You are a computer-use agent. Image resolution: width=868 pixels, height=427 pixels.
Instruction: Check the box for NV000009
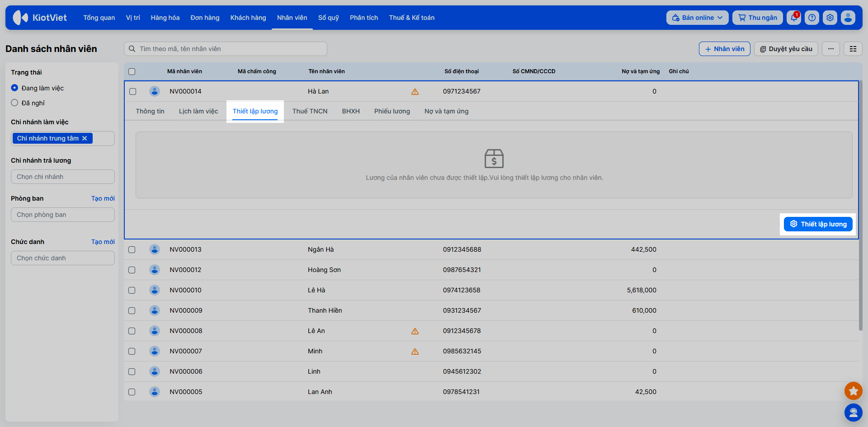132,310
